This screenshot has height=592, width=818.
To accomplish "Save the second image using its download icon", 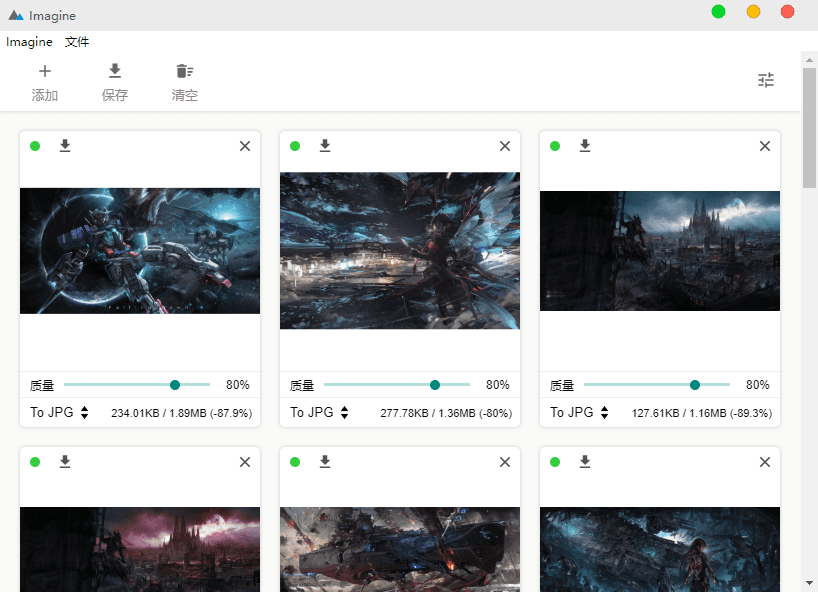I will coord(325,146).
